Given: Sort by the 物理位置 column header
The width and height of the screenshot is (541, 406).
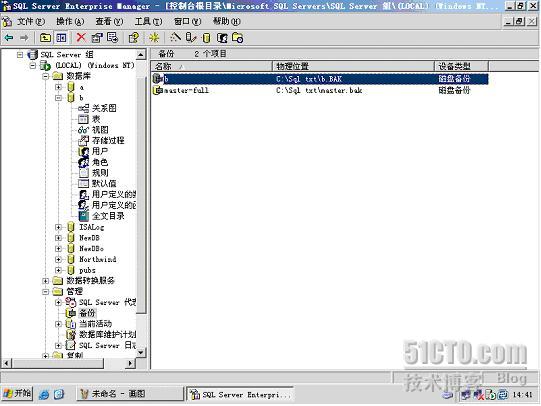Looking at the screenshot, I should [353, 66].
